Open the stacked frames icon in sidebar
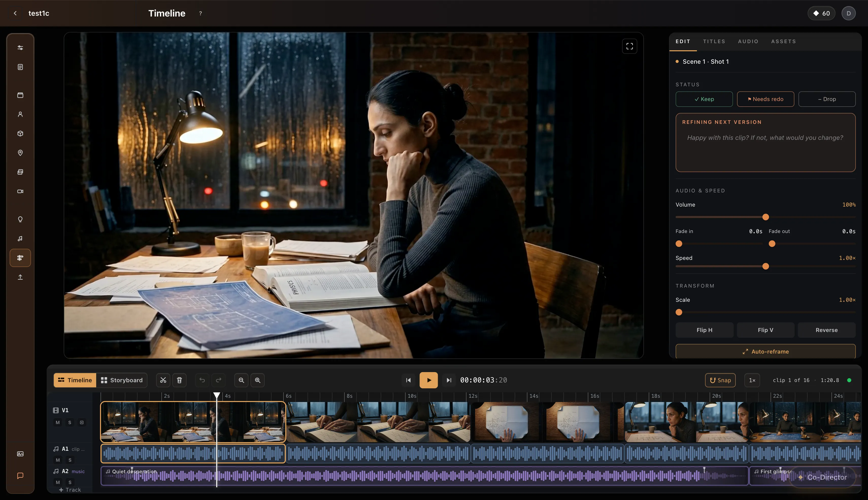The width and height of the screenshot is (868, 500). (x=20, y=172)
